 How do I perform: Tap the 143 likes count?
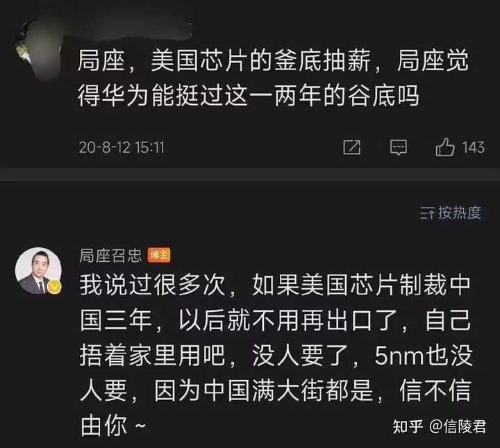473,148
